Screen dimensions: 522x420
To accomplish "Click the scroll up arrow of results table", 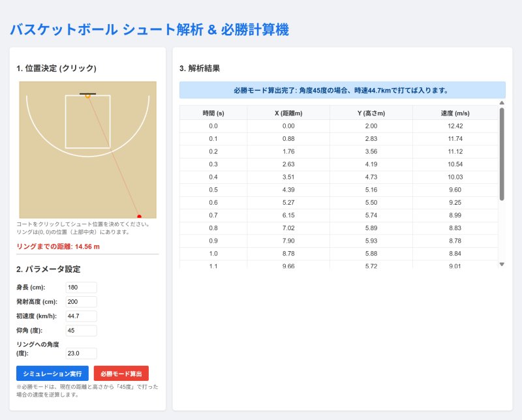I will (x=502, y=103).
